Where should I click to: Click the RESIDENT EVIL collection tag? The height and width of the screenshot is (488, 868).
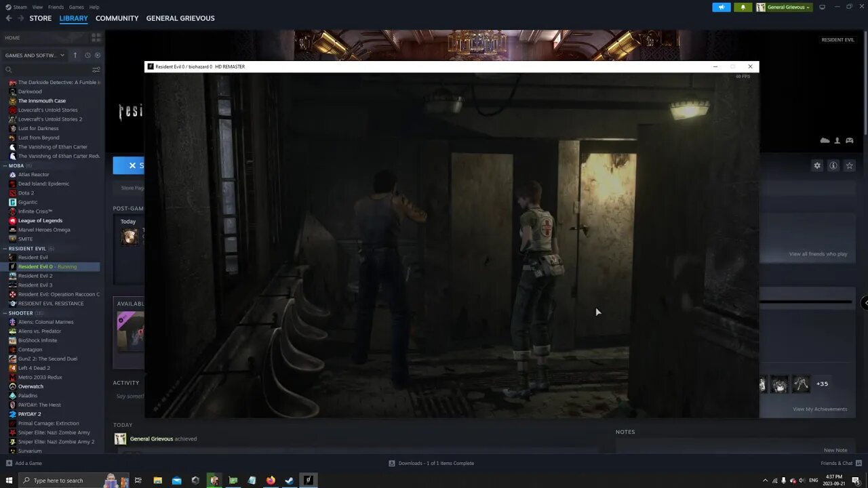[x=837, y=40]
